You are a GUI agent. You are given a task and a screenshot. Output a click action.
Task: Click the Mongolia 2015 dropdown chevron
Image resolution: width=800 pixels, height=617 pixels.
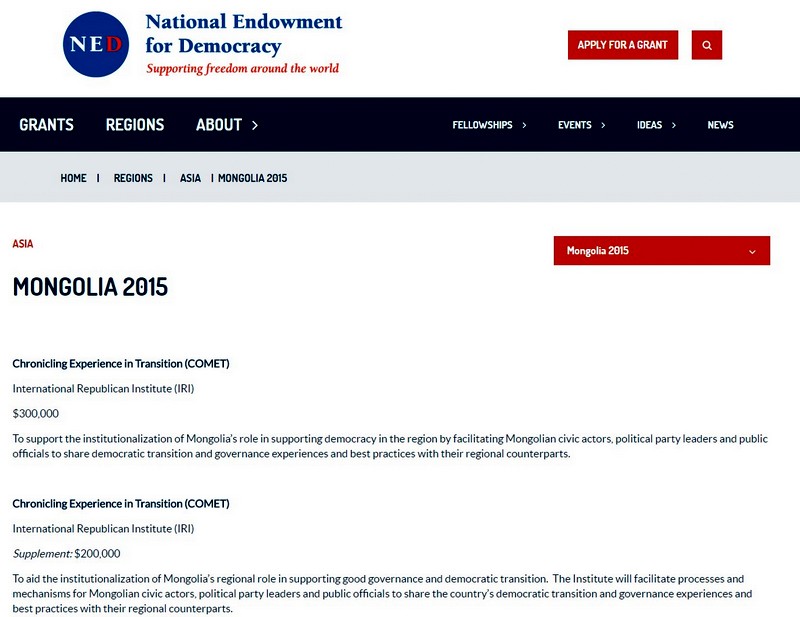752,252
